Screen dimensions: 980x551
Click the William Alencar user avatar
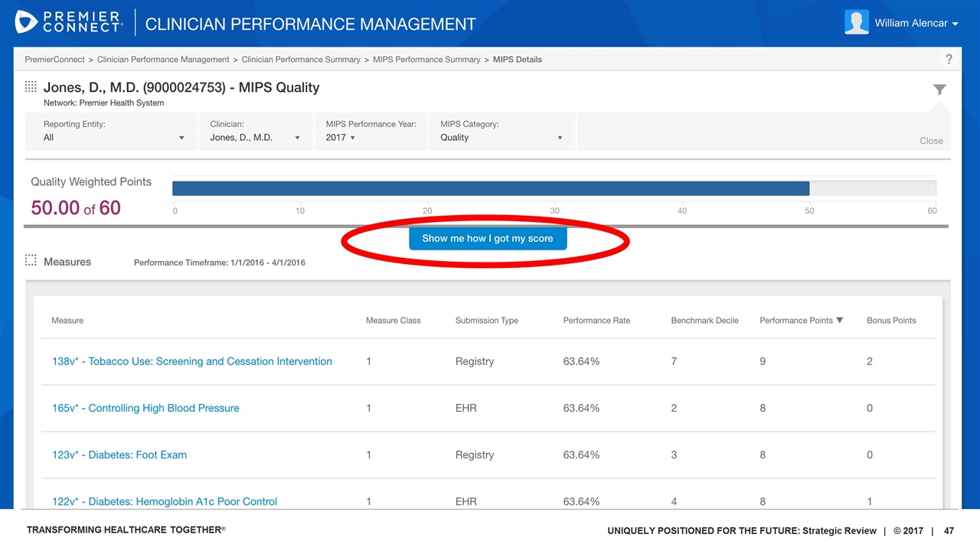tap(856, 22)
